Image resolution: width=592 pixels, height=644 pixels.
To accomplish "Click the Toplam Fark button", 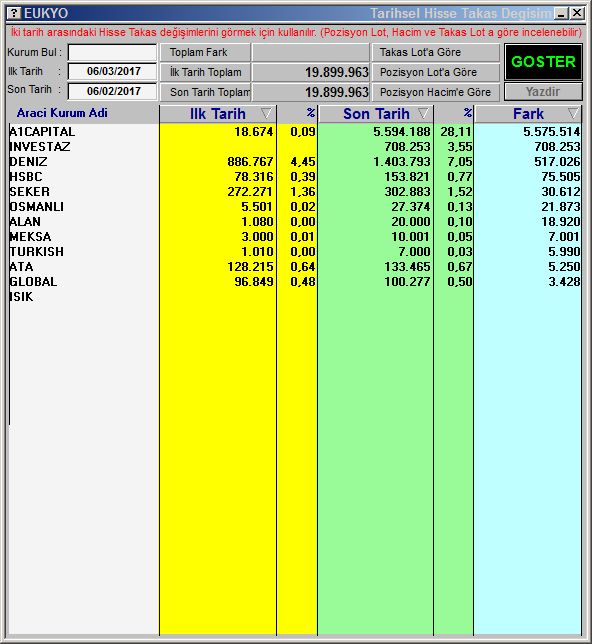I will click(205, 53).
